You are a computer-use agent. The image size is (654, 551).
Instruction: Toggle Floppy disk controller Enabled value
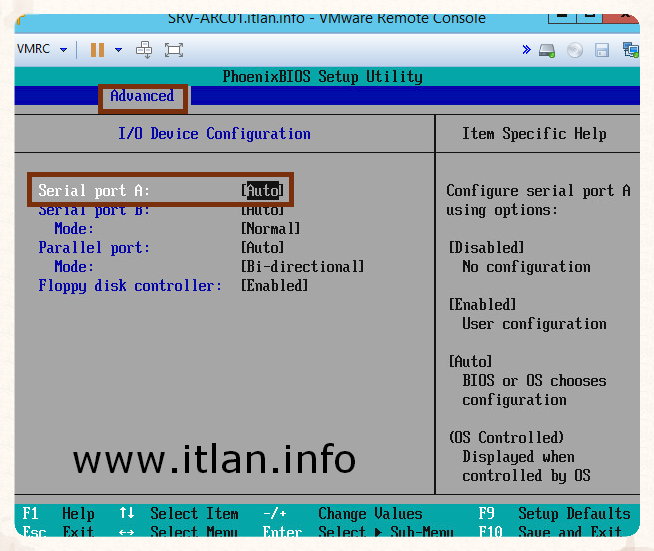point(274,286)
